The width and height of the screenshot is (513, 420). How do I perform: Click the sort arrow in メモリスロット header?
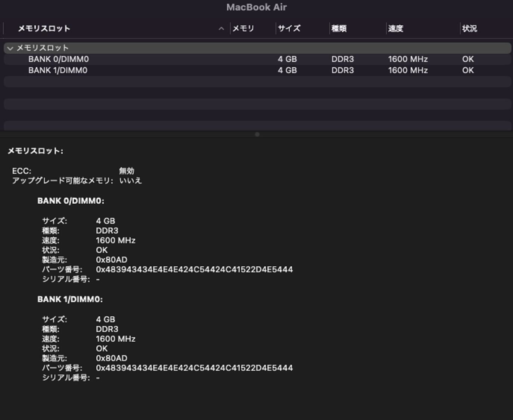[x=221, y=29]
